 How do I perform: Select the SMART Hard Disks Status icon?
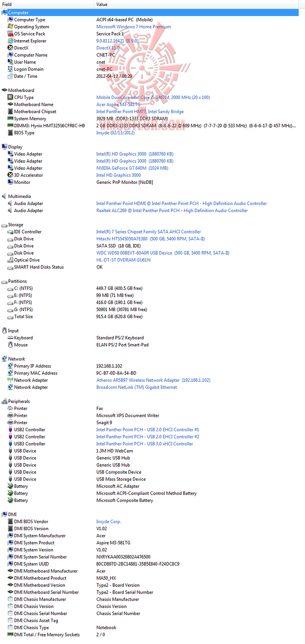pos(11,267)
